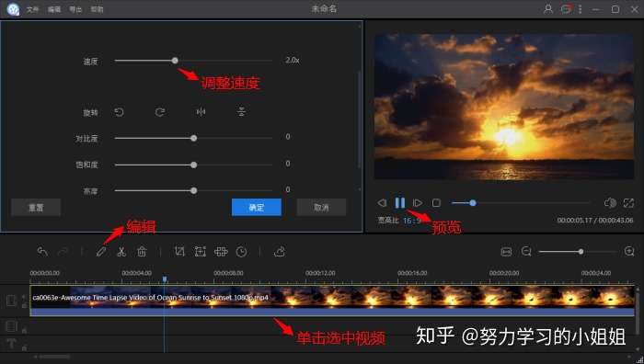Confirm with the blue 确定 button
This screenshot has height=364, width=644.
[x=257, y=207]
